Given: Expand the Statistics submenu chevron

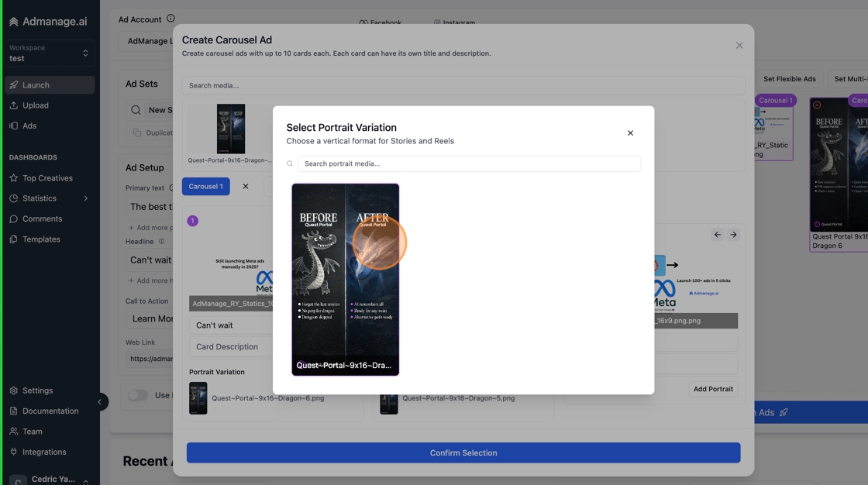Looking at the screenshot, I should (x=86, y=198).
